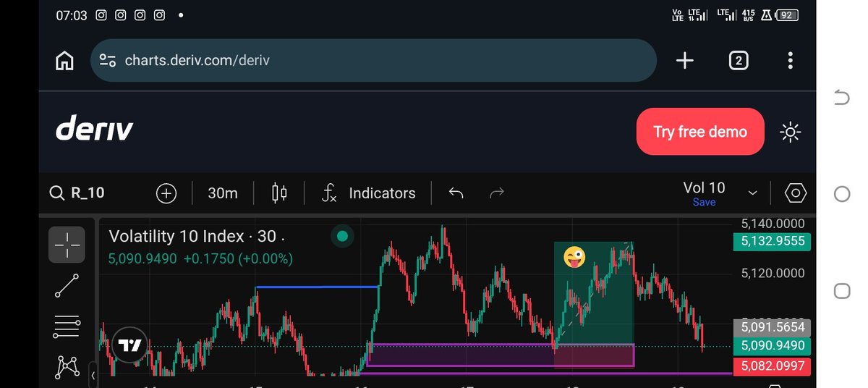Viewport: 868px width, 388px height.
Task: Tap the Android recent apps square button
Action: (x=842, y=291)
